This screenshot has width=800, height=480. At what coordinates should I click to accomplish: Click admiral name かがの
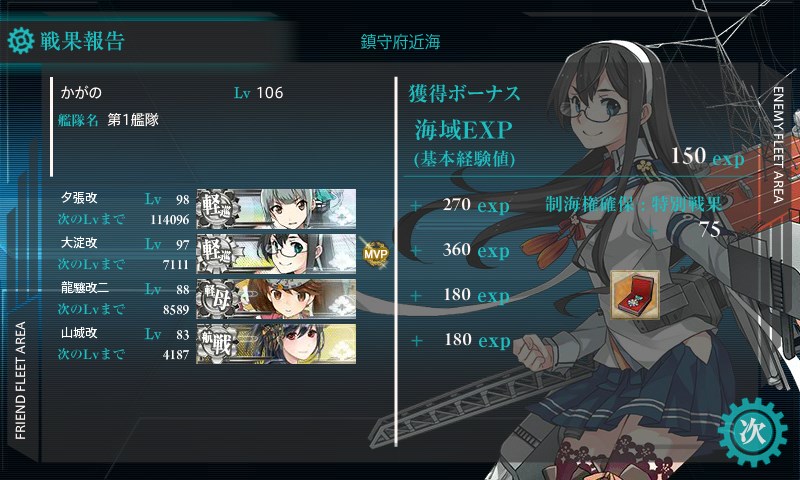81,92
